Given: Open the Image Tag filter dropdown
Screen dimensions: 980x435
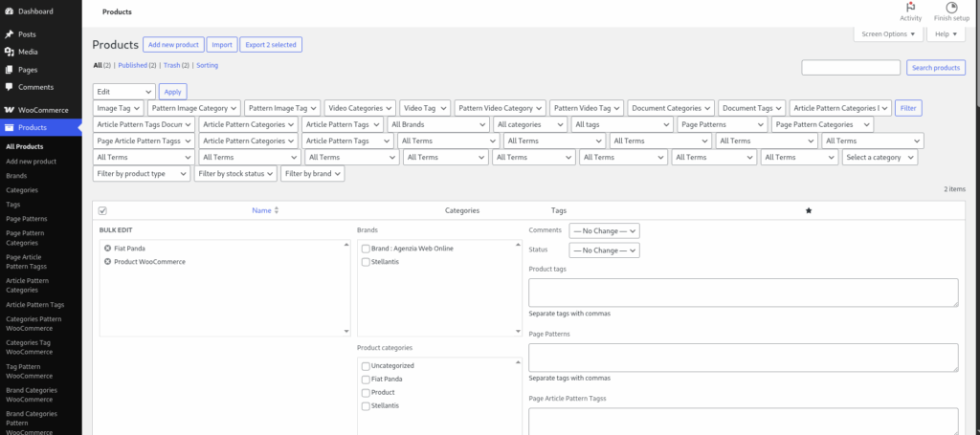Looking at the screenshot, I should click(x=118, y=108).
